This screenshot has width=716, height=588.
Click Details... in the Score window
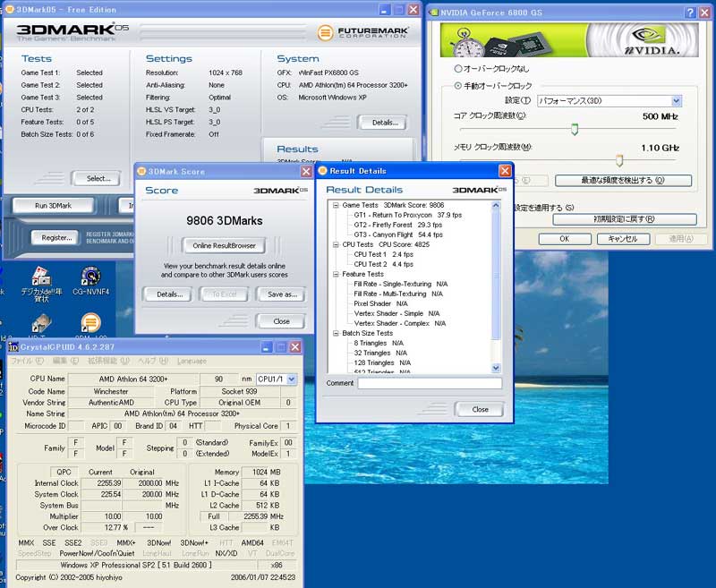point(169,294)
